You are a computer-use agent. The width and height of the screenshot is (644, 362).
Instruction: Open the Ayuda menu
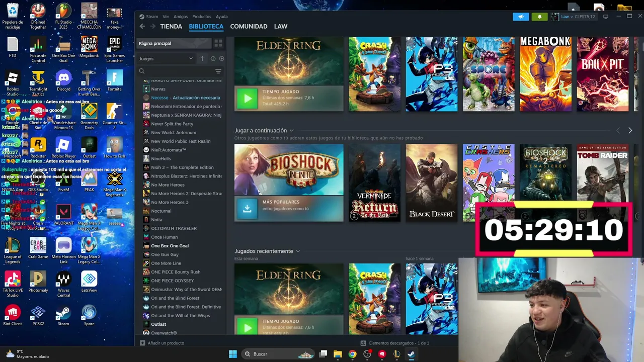pyautogui.click(x=222, y=17)
